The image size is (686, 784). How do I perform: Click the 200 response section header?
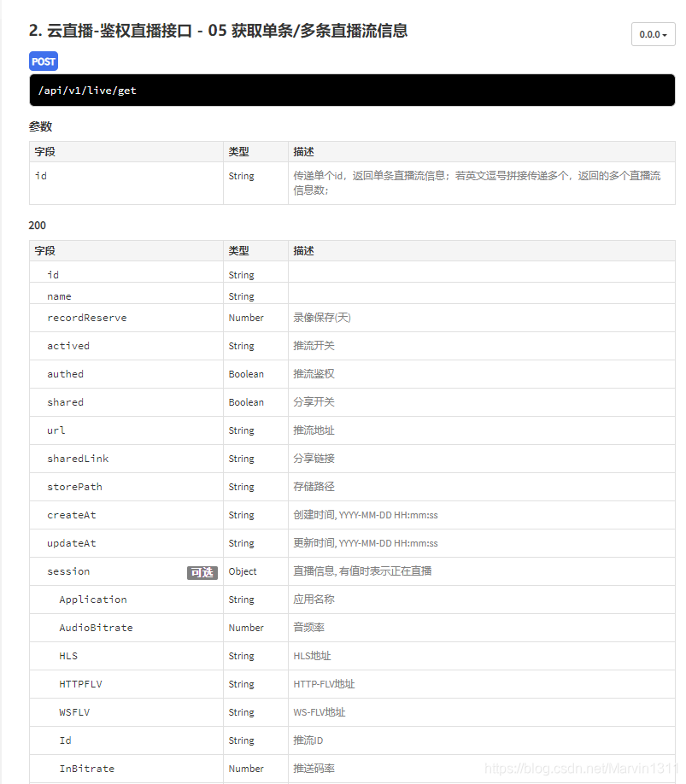[37, 225]
